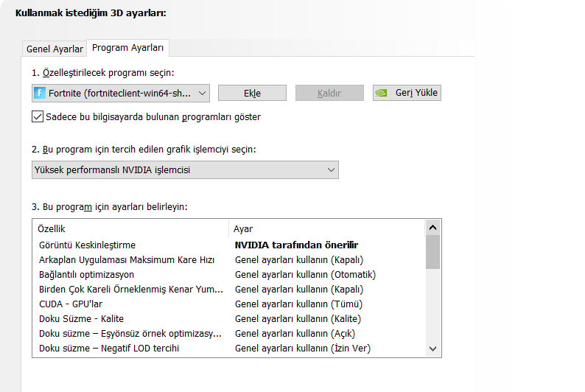585x392 pixels.
Task: Click the Fortnite icon in program dropdown
Action: coord(41,93)
